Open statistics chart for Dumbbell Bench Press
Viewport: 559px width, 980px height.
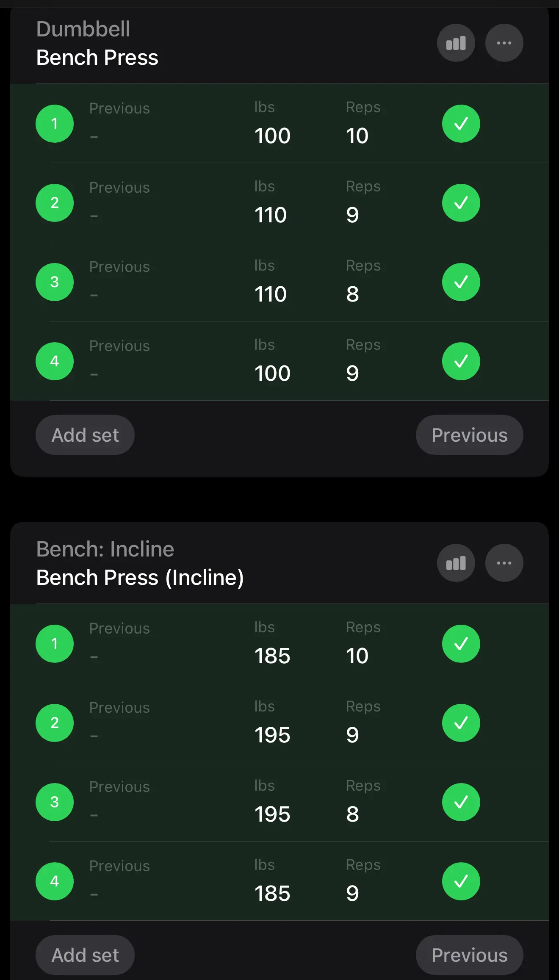(456, 43)
